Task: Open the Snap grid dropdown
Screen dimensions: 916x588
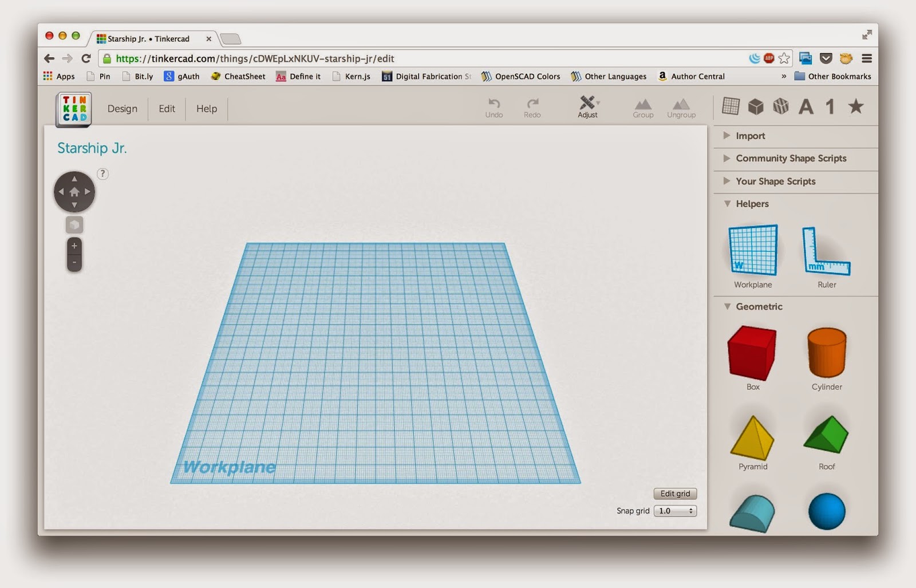Action: [676, 511]
